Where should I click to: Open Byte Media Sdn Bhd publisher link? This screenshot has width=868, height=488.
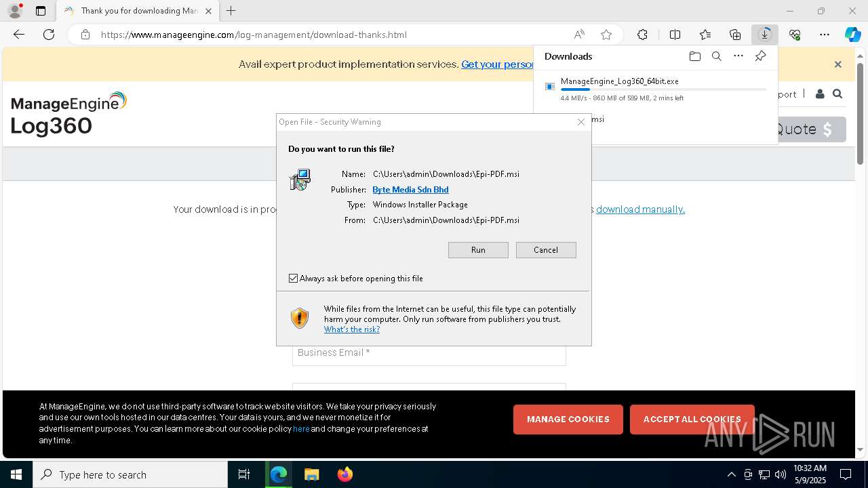[410, 190]
